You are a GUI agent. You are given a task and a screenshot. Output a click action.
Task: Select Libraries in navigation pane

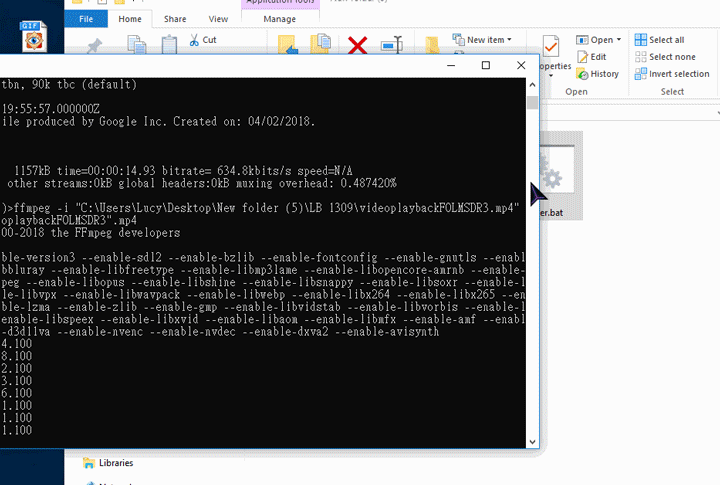[x=108, y=463]
